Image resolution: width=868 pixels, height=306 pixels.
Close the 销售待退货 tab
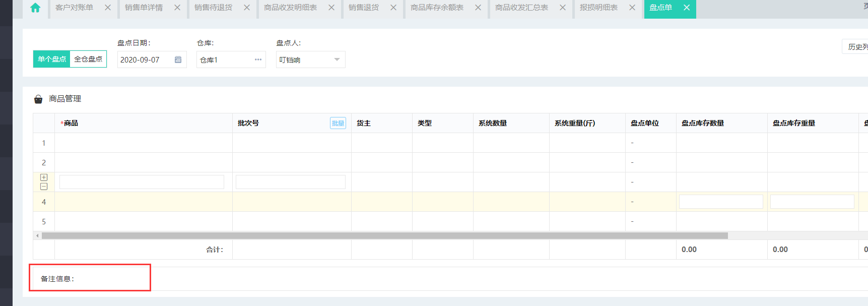(247, 8)
